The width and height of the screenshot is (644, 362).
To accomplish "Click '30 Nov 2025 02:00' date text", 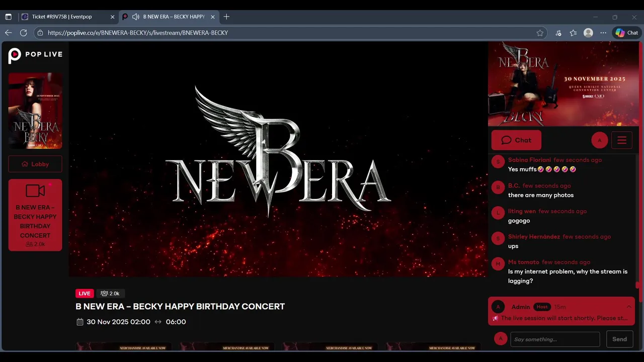I will (x=118, y=322).
